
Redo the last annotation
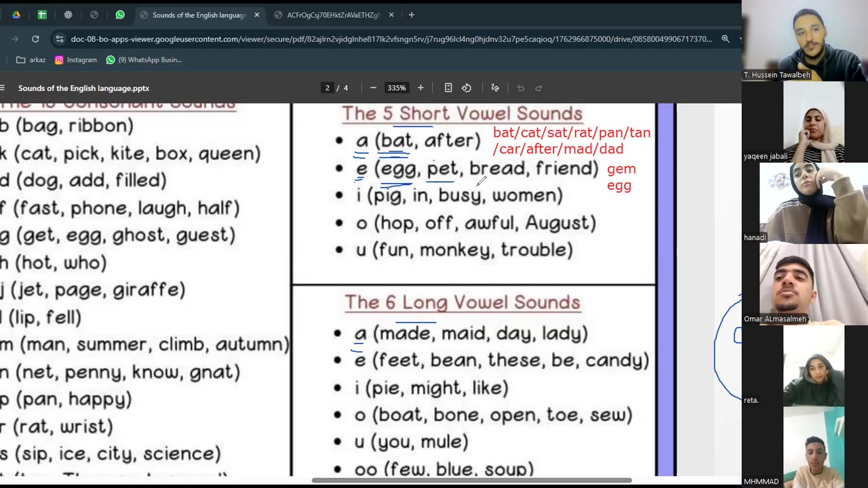[x=539, y=88]
